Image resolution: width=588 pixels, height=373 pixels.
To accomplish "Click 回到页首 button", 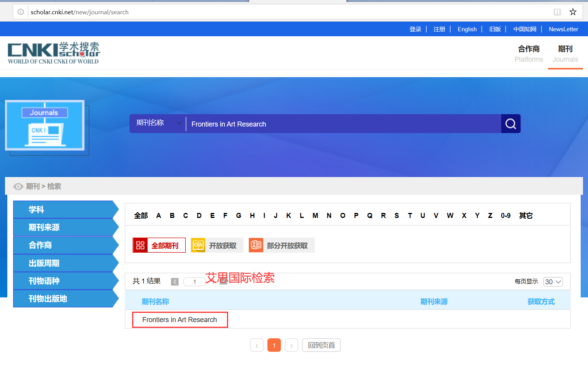I will tap(321, 345).
